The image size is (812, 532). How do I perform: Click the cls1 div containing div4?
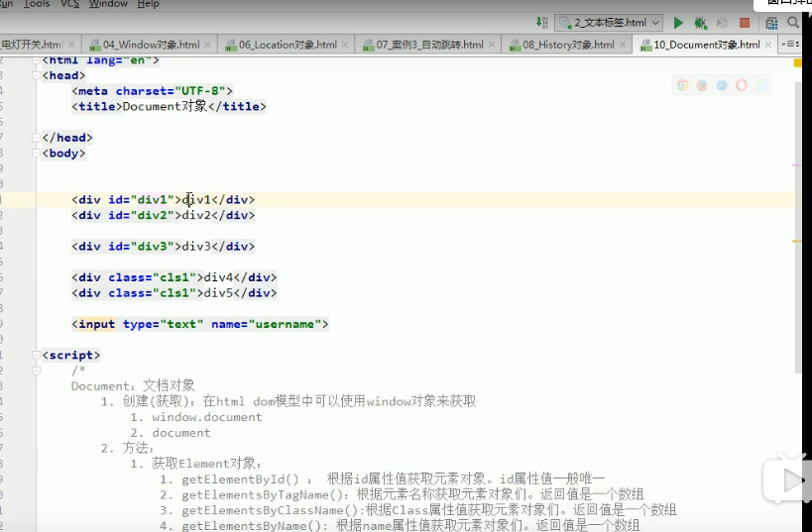pyautogui.click(x=174, y=277)
